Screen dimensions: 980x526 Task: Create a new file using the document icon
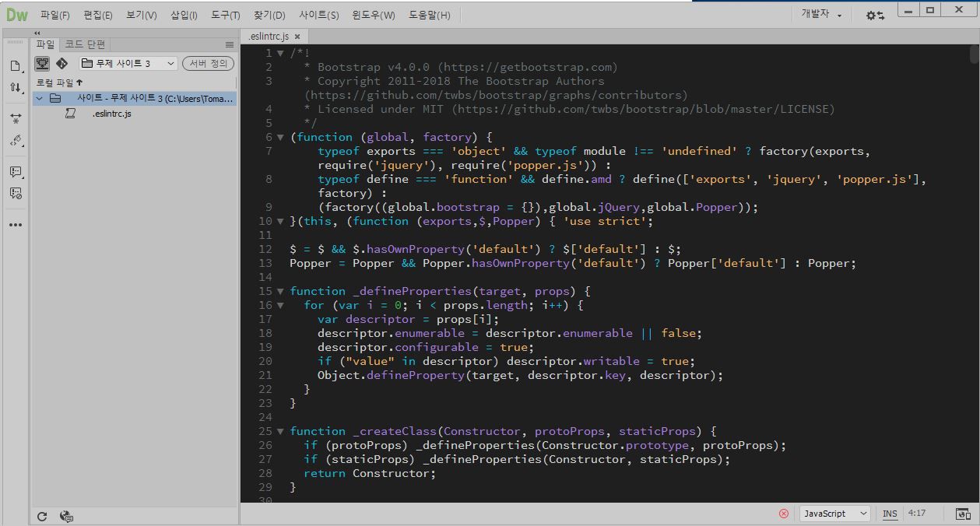coord(15,66)
